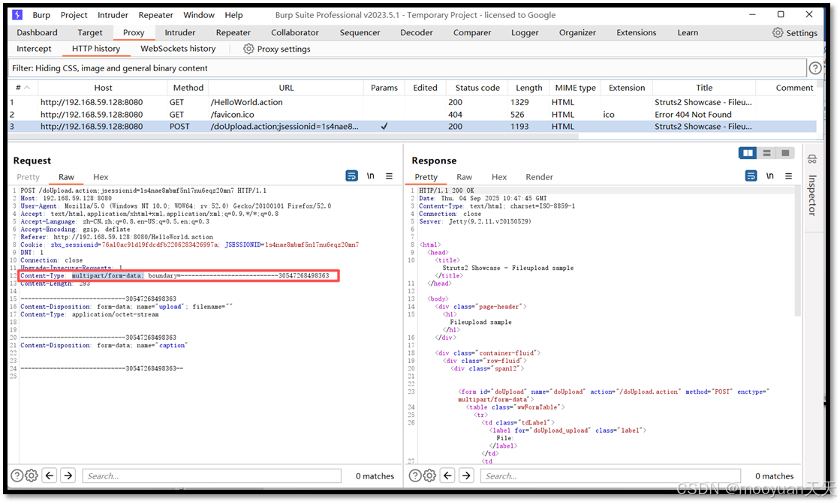This screenshot has height=504, width=840.
Task: Switch to the Collaborator tab
Action: (295, 33)
